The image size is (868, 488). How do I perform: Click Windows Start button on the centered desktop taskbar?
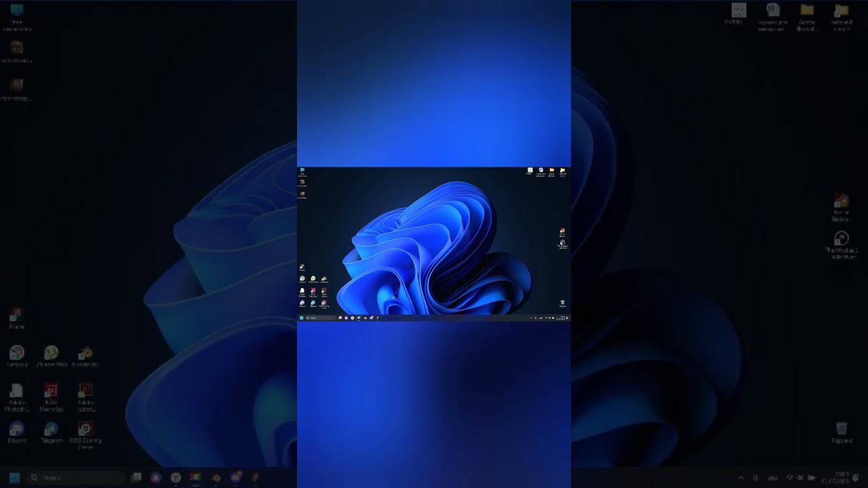coord(302,318)
